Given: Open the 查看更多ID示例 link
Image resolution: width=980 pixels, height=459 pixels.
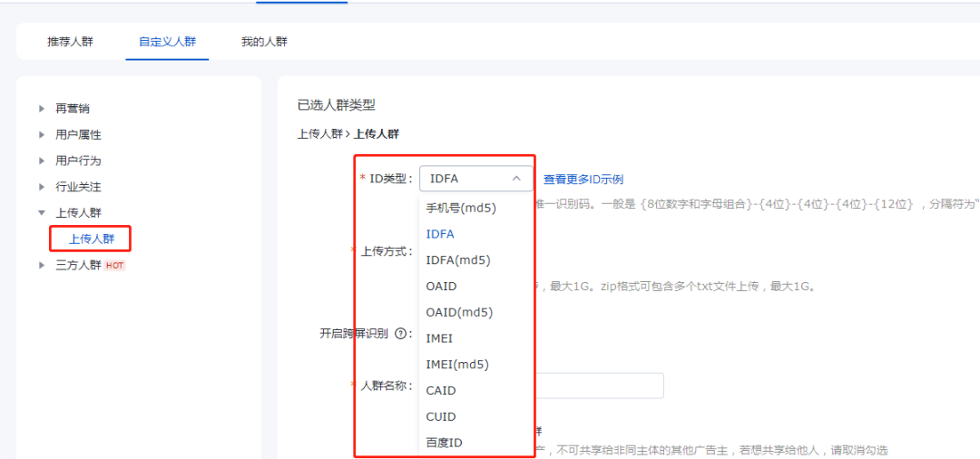Looking at the screenshot, I should [583, 180].
